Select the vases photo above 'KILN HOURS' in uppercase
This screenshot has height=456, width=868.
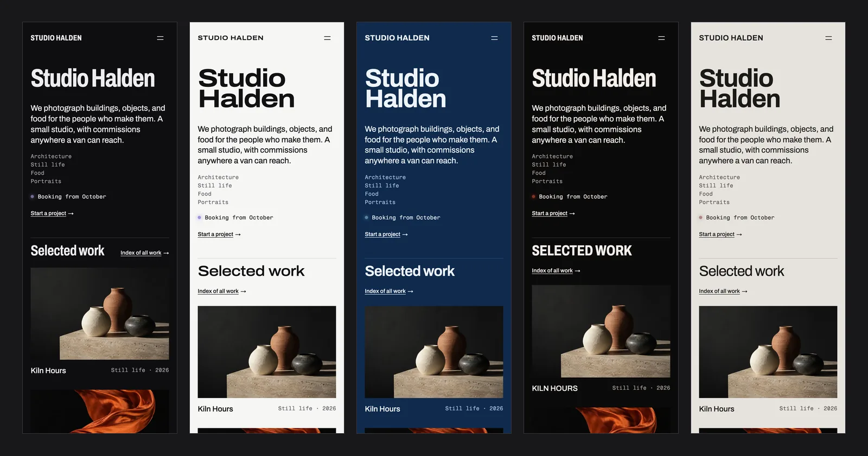pos(601,331)
